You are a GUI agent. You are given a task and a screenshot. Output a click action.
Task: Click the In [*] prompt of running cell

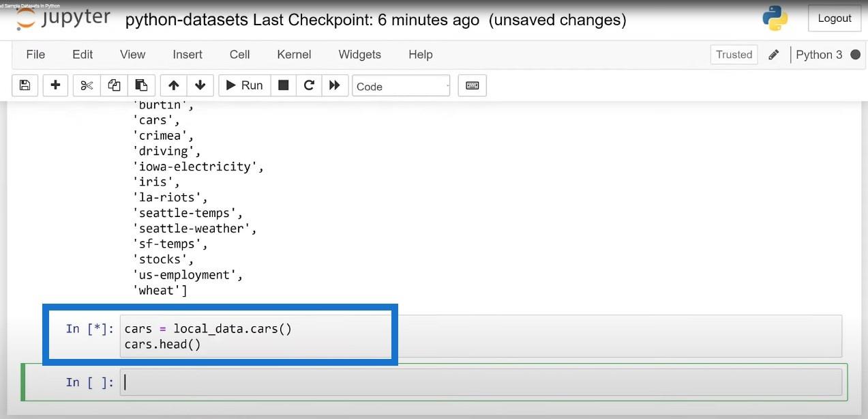89,329
